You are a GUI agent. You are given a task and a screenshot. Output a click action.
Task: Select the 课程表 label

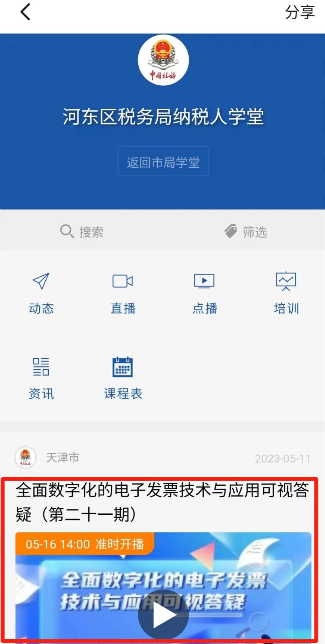[x=123, y=394]
